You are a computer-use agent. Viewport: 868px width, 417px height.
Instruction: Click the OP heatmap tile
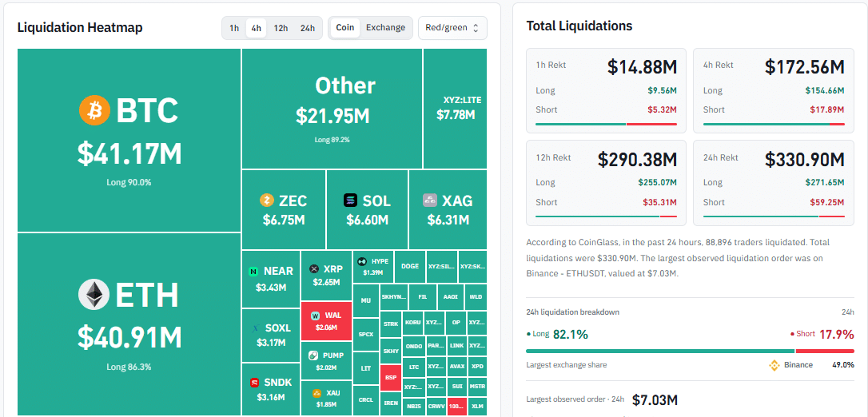tap(456, 323)
